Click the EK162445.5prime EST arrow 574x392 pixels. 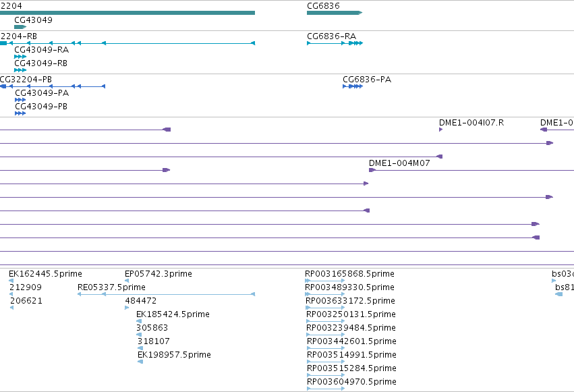point(11,281)
